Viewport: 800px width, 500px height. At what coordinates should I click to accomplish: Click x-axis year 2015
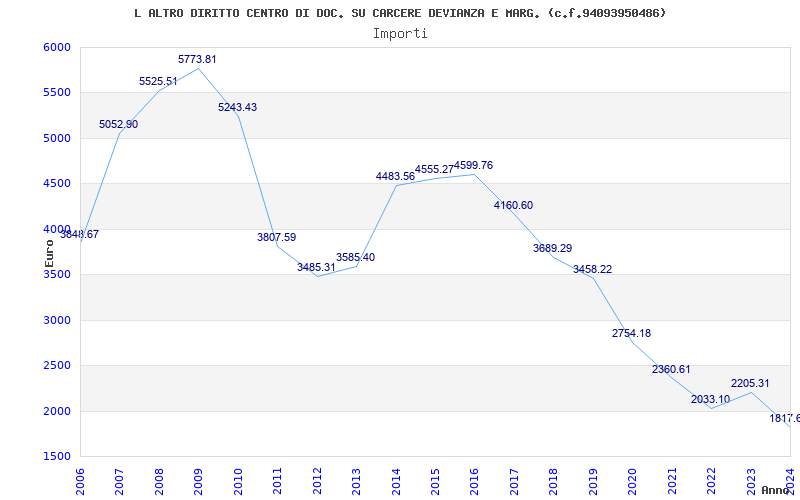click(x=435, y=481)
